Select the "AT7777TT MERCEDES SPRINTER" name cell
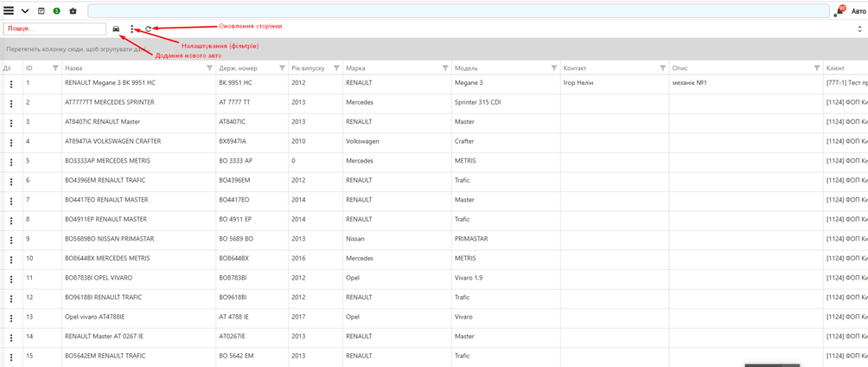868x367 pixels. (x=138, y=102)
